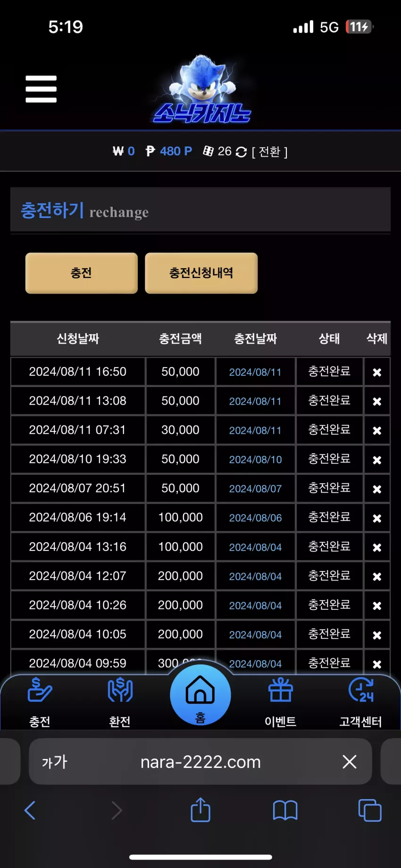Remove the 2024/08/06 19:14 row
Screen dimensions: 401x868
point(377,518)
